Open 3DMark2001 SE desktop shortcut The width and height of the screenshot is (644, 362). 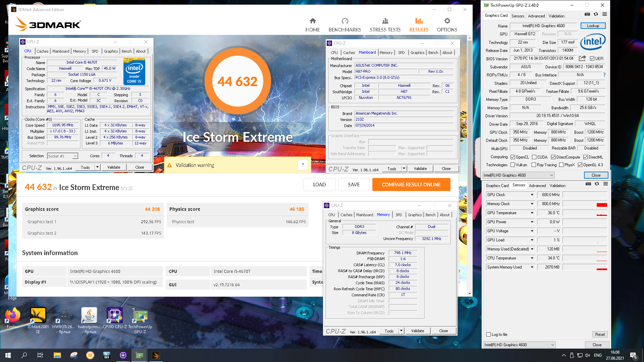pos(38,320)
